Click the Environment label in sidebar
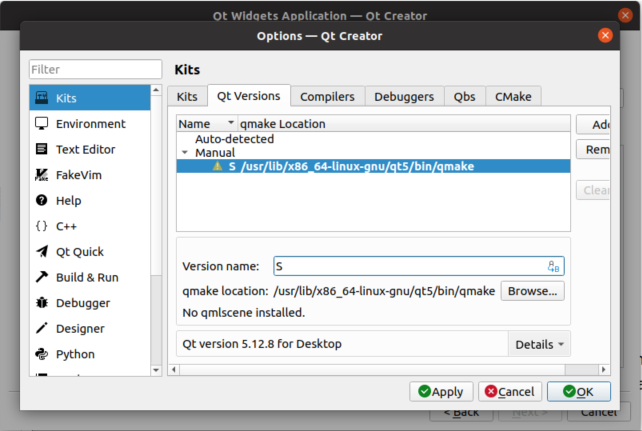This screenshot has height=431, width=642. click(x=90, y=124)
